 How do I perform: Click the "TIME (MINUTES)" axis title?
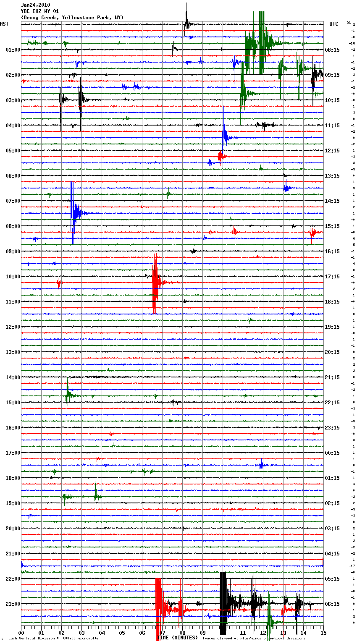click(177, 638)
